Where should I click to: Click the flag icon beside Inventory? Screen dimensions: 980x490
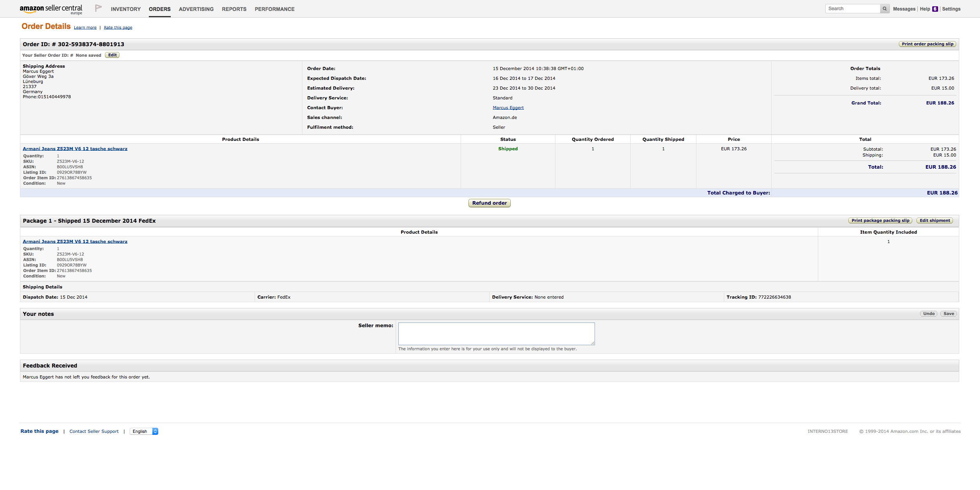click(98, 8)
